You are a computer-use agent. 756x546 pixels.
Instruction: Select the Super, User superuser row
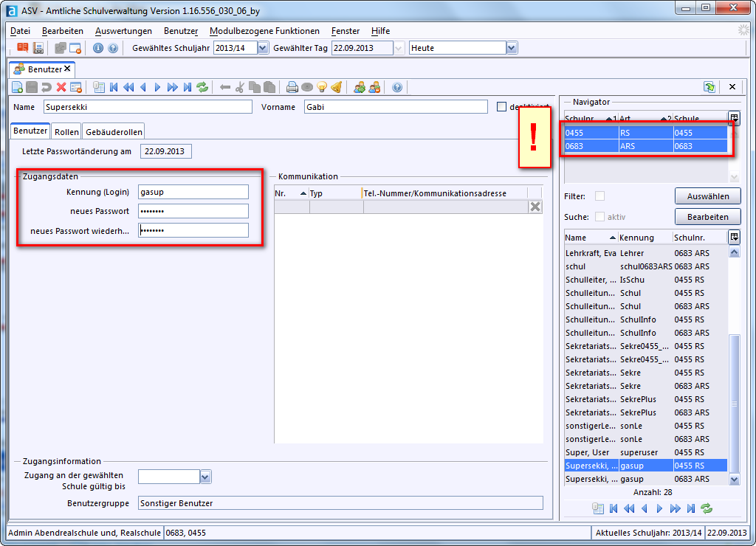(645, 452)
